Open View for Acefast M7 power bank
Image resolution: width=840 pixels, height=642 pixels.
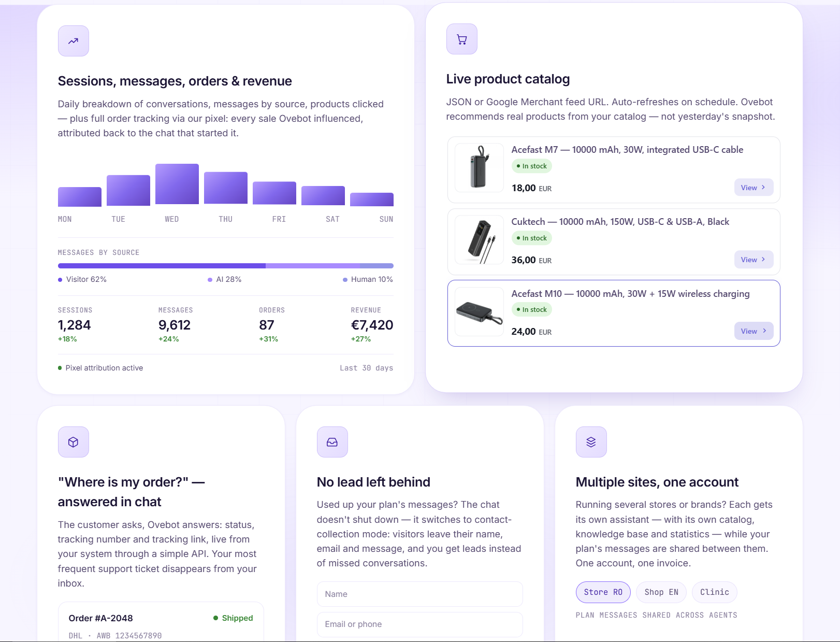tap(754, 188)
